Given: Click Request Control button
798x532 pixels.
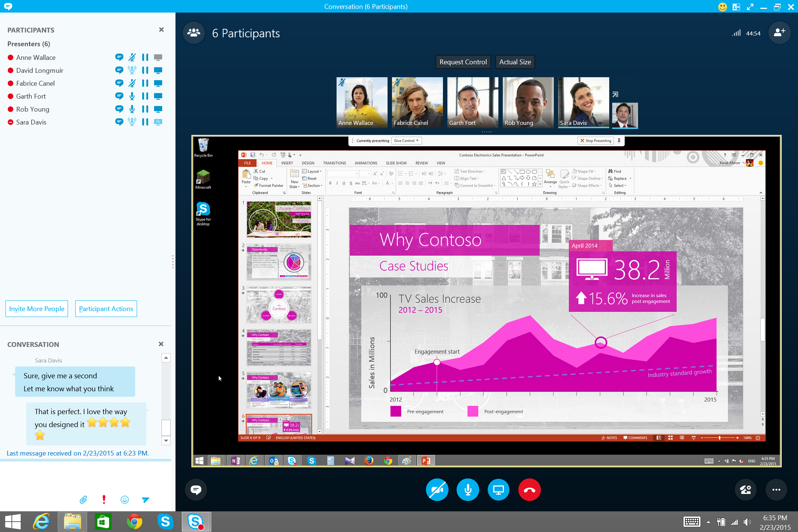Looking at the screenshot, I should tap(463, 61).
